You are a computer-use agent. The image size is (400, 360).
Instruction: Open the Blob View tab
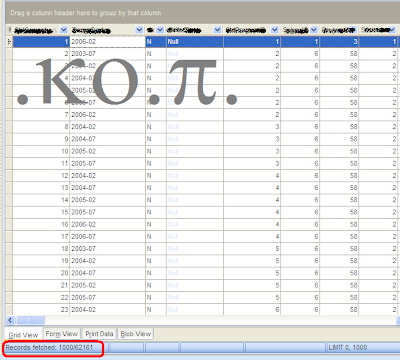pyautogui.click(x=136, y=334)
